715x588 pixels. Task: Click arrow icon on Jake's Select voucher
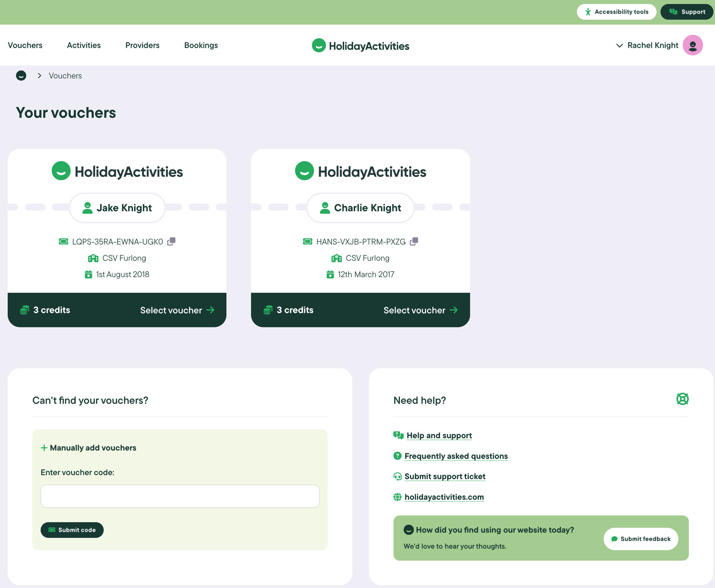pos(210,310)
